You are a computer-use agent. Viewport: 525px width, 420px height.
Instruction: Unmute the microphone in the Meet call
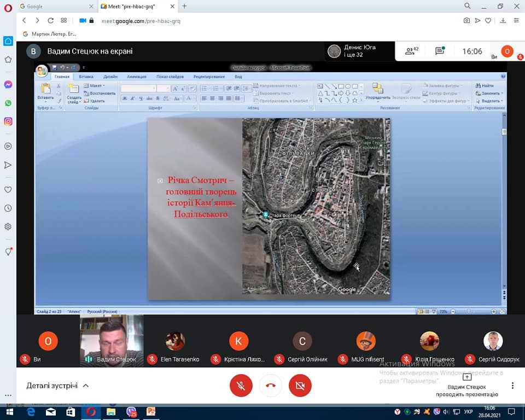click(x=241, y=386)
